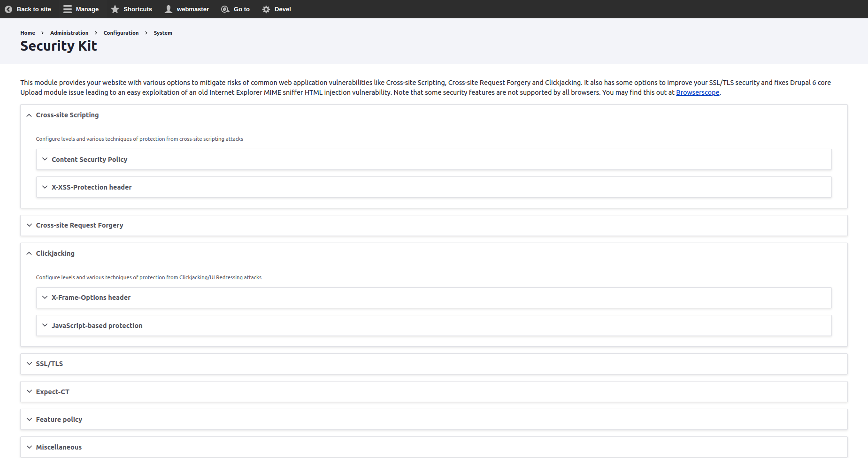Open the Configuration breadcrumb link

(121, 33)
